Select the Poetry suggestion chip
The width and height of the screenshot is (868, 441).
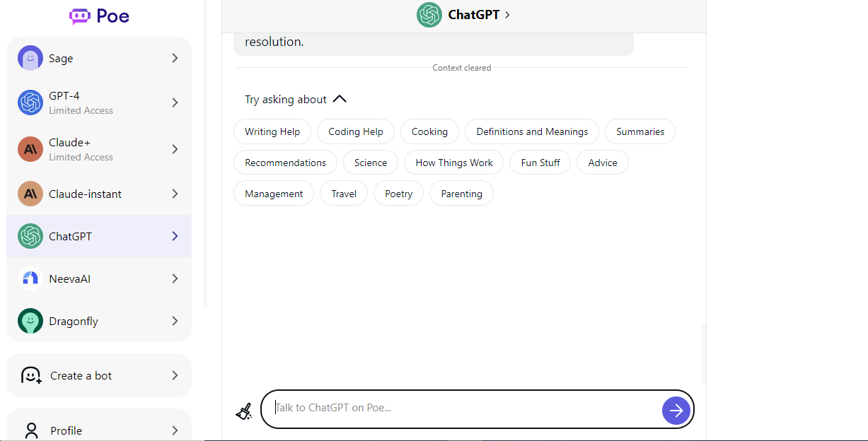[398, 194]
